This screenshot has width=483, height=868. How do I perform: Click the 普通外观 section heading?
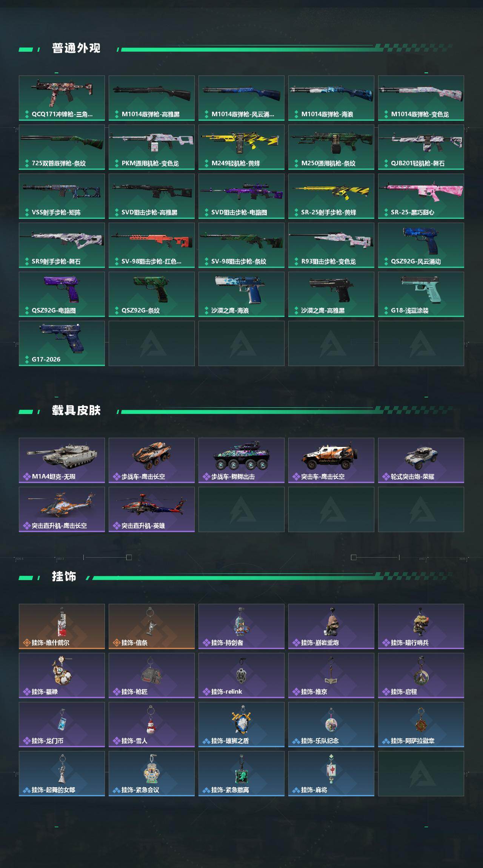(x=76, y=48)
